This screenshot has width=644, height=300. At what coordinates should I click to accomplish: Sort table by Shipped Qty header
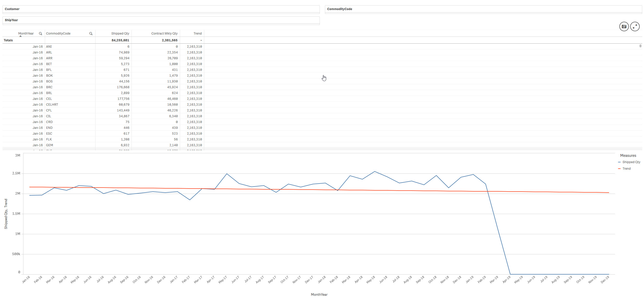[x=120, y=34]
